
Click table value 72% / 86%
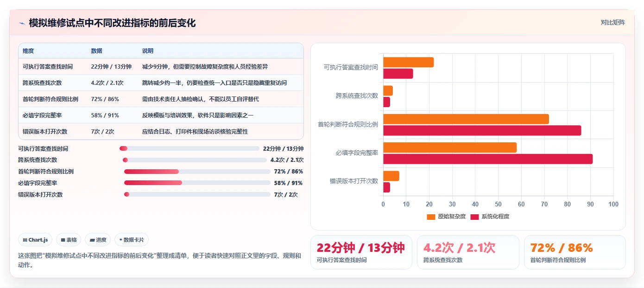coord(105,99)
